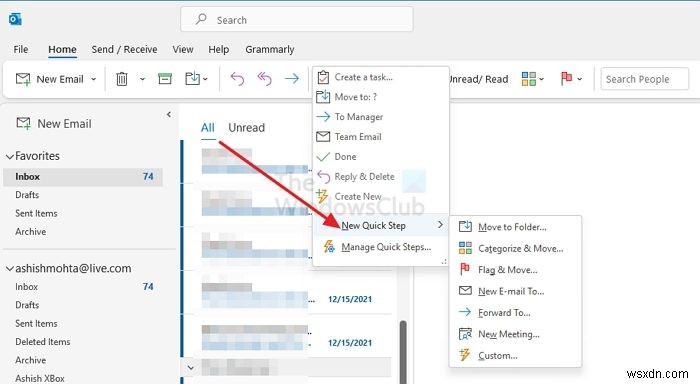Viewport: 700px width, 384px height.
Task: Open Drafts under Favorites
Action: tap(27, 195)
